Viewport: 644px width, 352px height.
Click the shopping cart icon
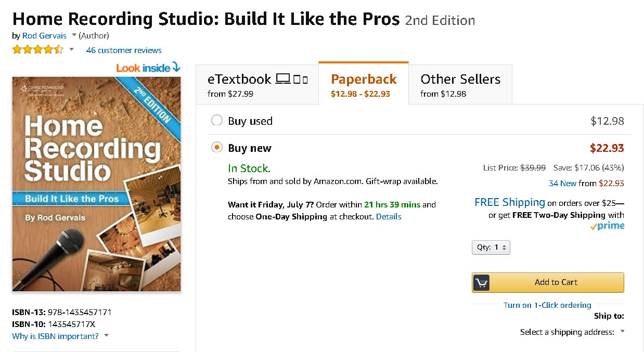tap(481, 282)
